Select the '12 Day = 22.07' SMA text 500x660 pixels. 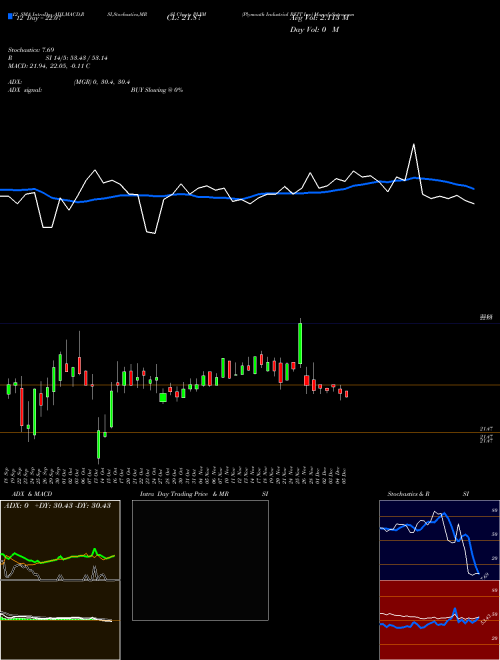tap(38, 18)
